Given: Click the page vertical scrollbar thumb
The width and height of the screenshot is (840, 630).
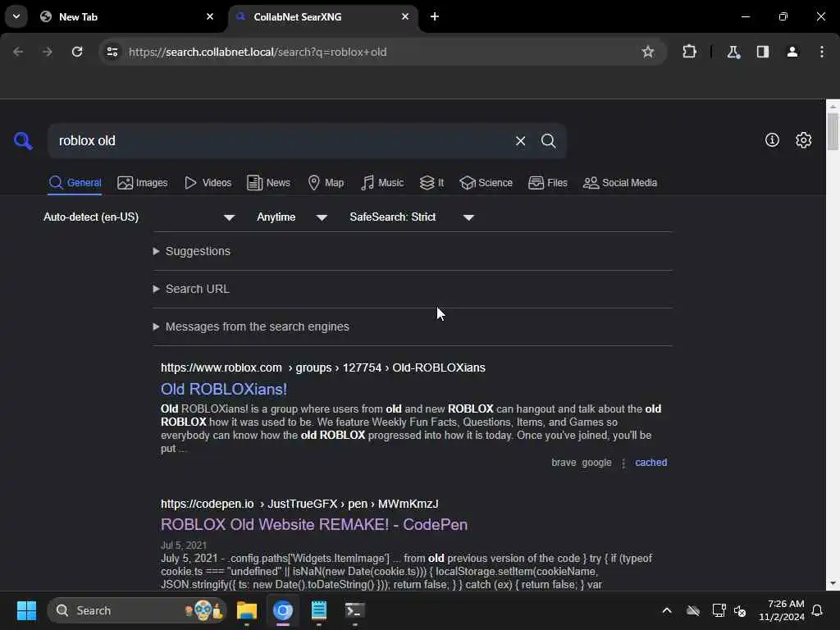Looking at the screenshot, I should [833, 131].
